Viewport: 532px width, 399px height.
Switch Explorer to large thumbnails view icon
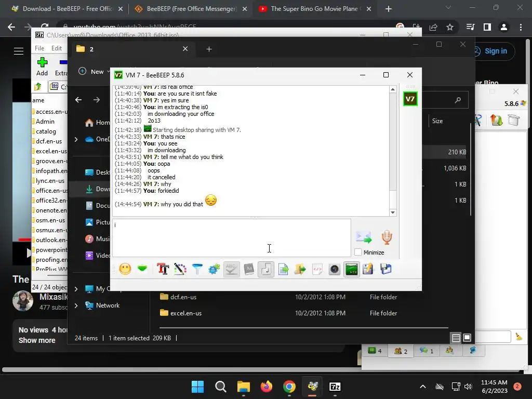(x=467, y=338)
